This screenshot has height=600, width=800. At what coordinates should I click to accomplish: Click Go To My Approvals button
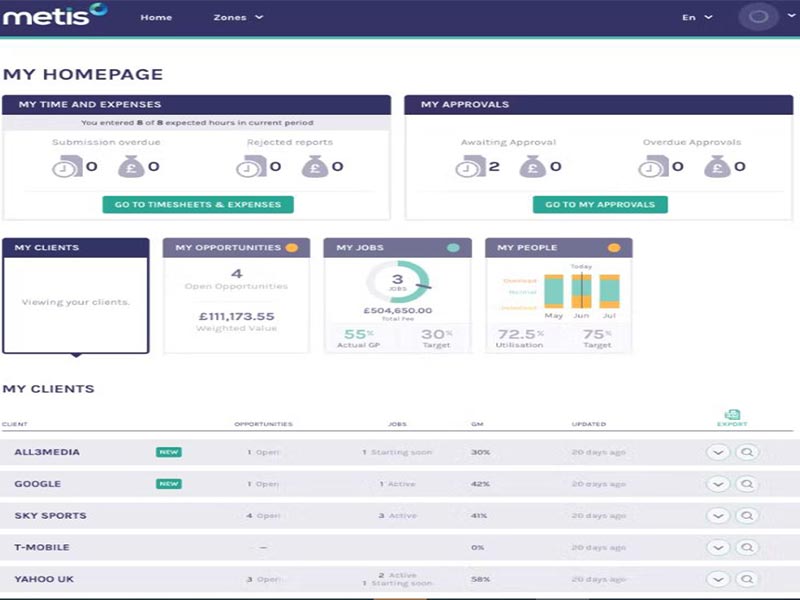click(600, 205)
